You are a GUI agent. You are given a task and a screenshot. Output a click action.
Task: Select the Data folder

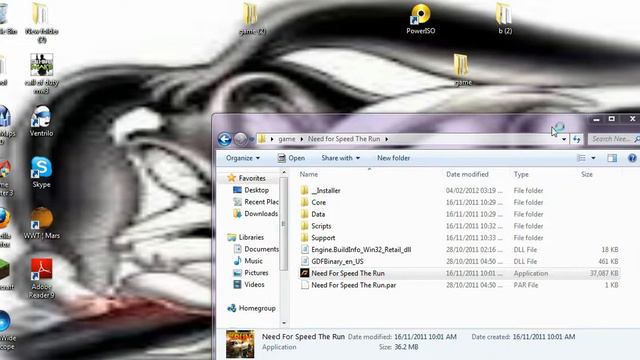pos(318,214)
